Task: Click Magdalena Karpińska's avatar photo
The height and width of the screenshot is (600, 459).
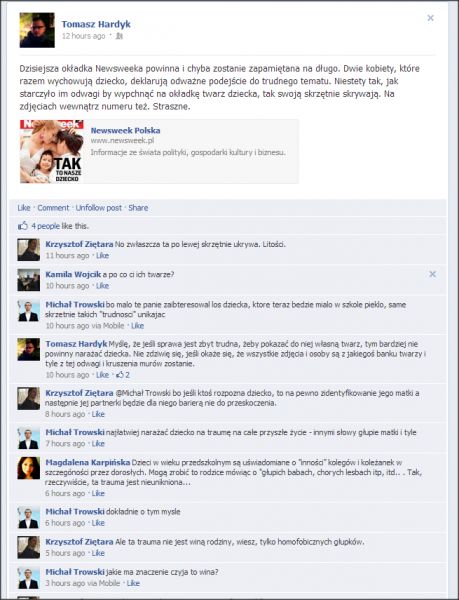Action: pyautogui.click(x=29, y=468)
